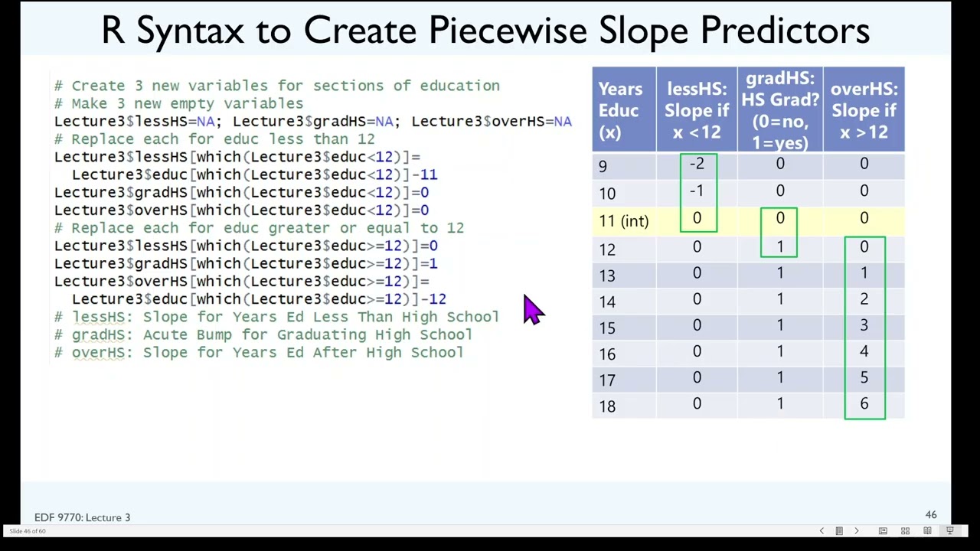The height and width of the screenshot is (551, 980).
Task: Click comment 'overHS: Slope for Years Ed After High School'
Action: coord(259,352)
